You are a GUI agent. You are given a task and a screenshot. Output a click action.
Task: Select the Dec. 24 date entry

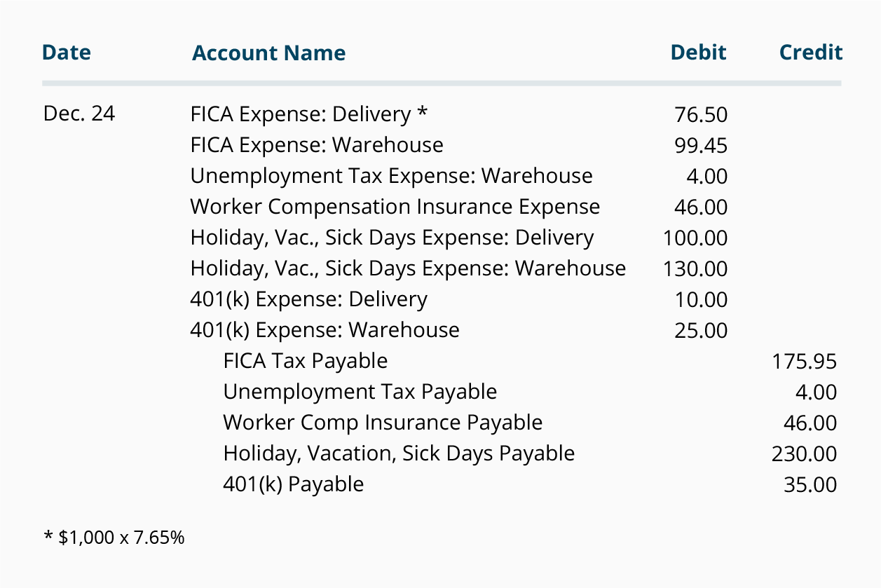(79, 114)
